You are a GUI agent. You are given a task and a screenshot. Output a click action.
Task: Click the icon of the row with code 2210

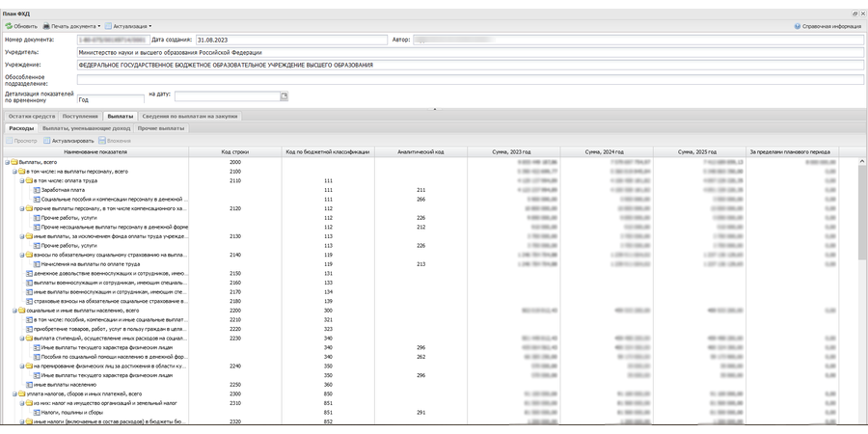pyautogui.click(x=30, y=320)
